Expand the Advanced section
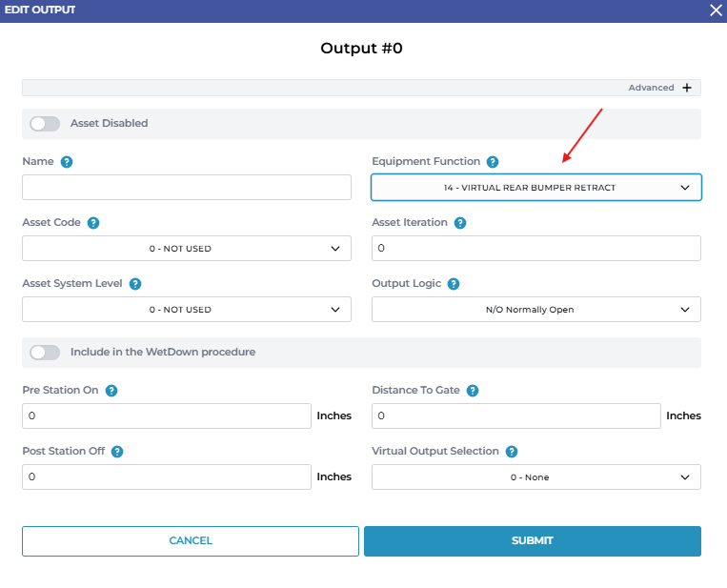The height and width of the screenshot is (588, 727). (685, 88)
